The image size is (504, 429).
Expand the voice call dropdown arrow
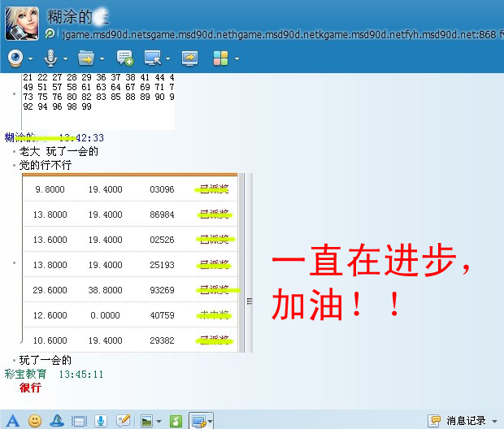point(65,58)
